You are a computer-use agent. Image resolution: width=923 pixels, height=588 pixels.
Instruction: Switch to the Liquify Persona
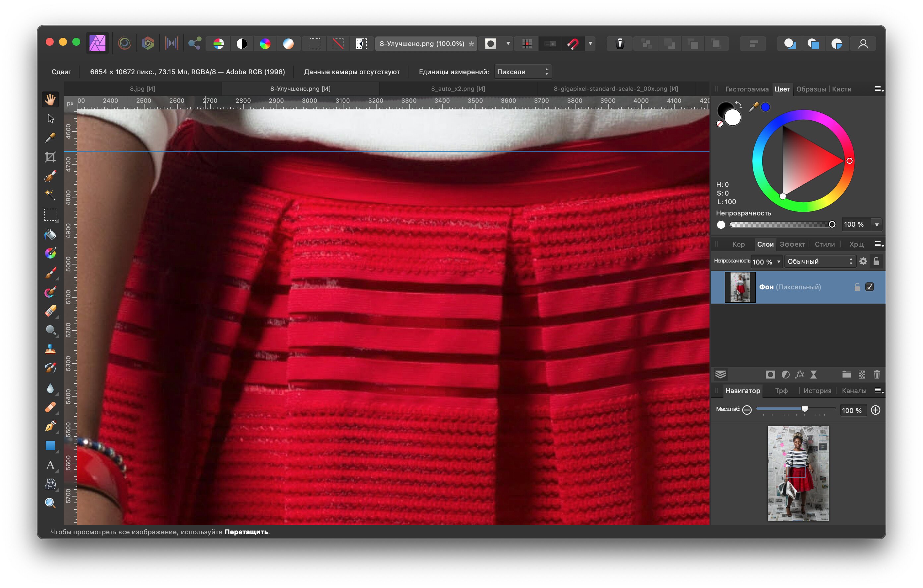point(125,43)
